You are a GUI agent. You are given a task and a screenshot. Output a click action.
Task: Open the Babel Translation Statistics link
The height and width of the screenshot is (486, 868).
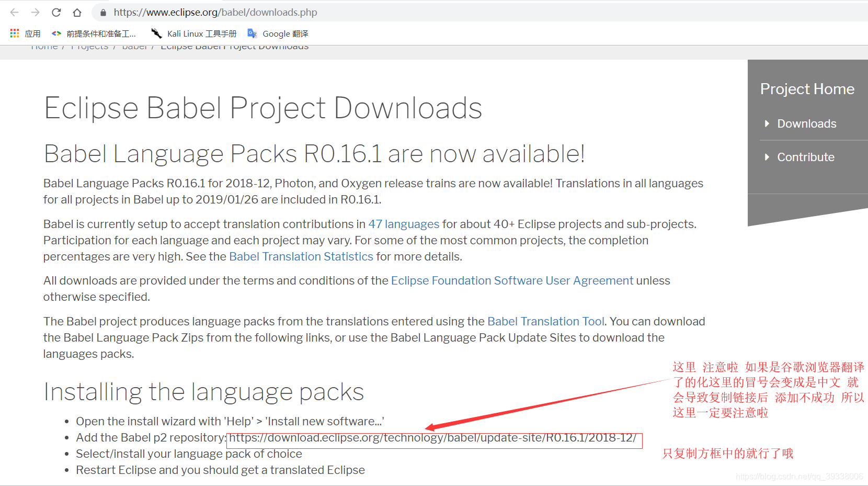click(301, 256)
